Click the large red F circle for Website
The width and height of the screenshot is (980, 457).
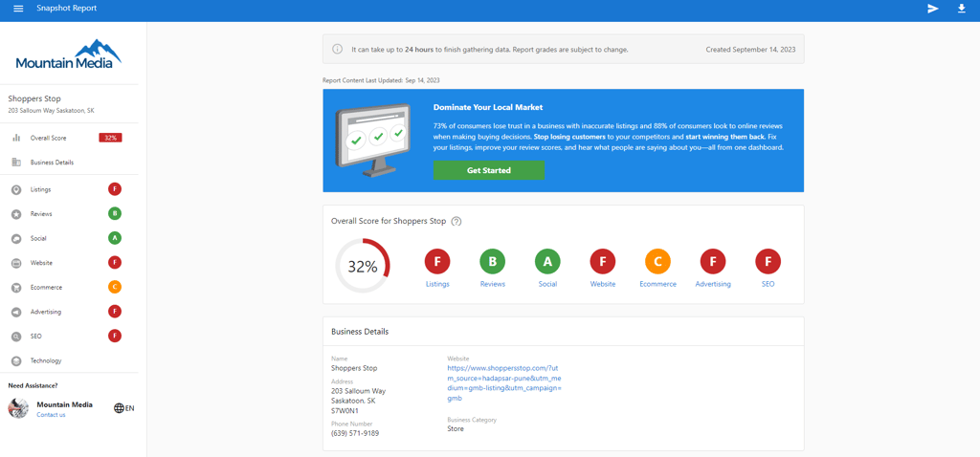pyautogui.click(x=603, y=262)
